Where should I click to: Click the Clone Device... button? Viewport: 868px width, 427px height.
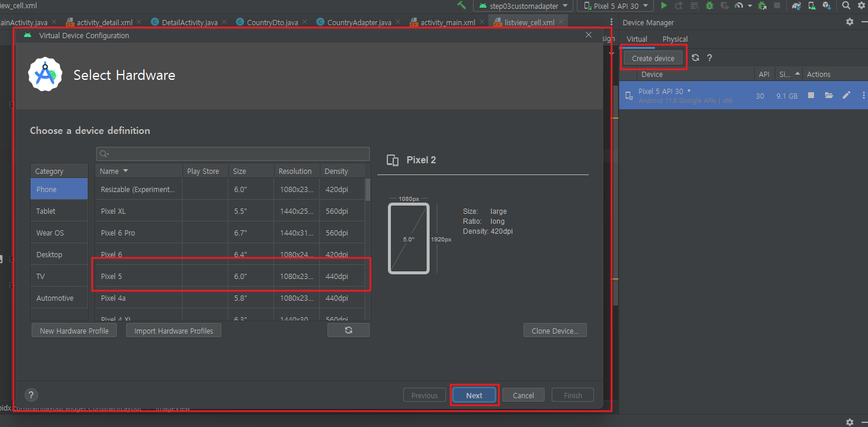[x=555, y=331]
